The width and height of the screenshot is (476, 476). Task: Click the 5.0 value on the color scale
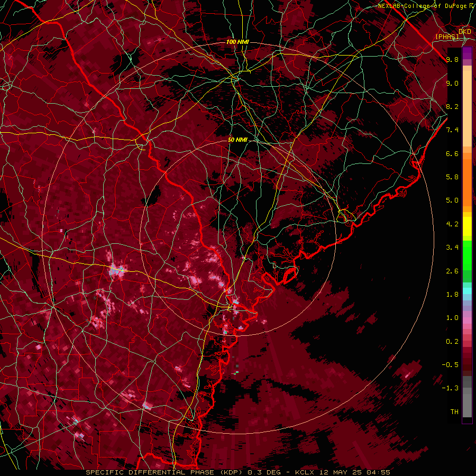coord(452,200)
